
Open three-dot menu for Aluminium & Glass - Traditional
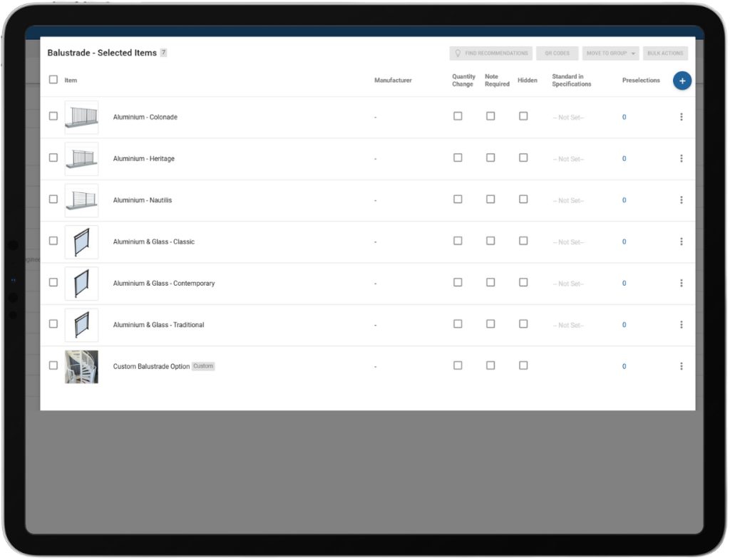tap(682, 325)
